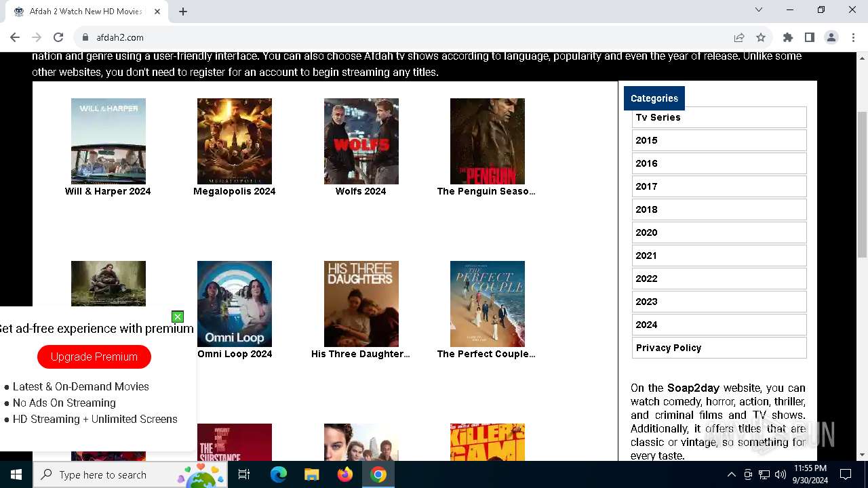Open the Tv Series category
This screenshot has height=488, width=868.
(x=719, y=117)
